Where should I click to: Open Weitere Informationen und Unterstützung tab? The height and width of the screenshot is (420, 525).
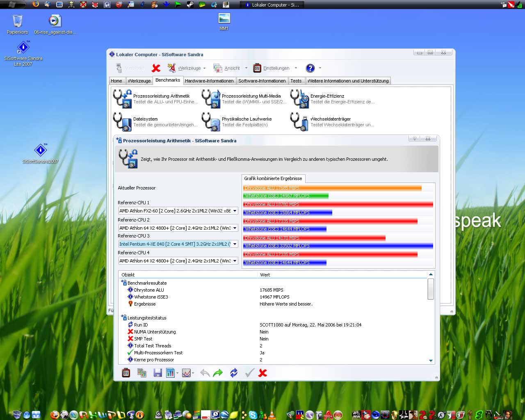pos(348,81)
